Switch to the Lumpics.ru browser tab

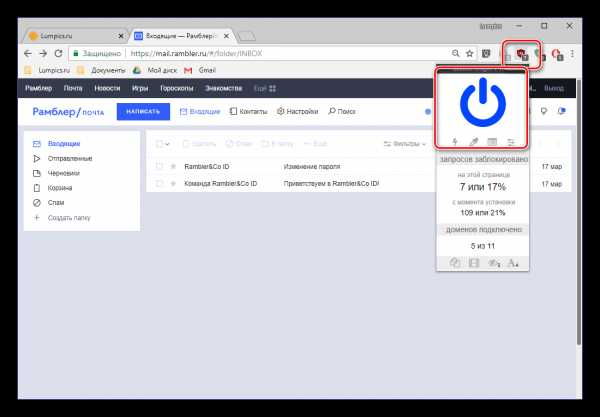pos(70,35)
